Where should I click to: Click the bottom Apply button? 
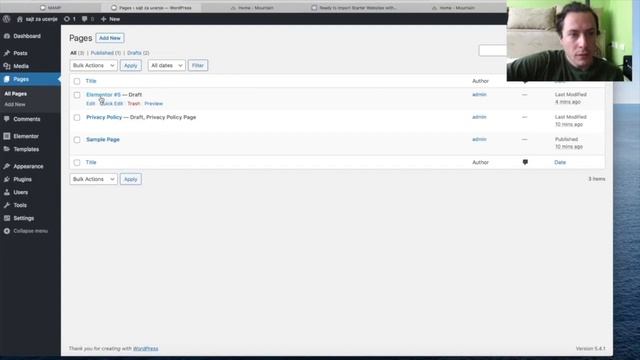pos(131,179)
